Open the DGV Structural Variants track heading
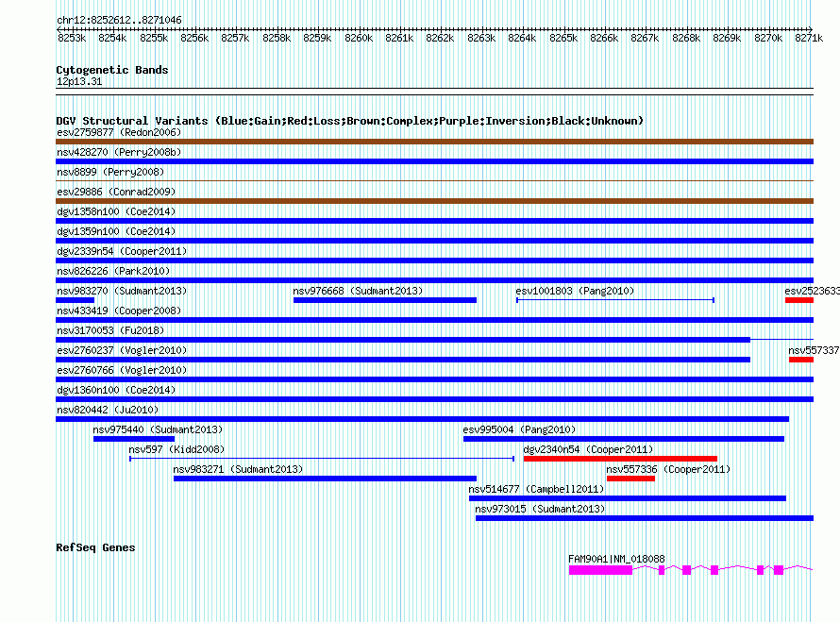The width and height of the screenshot is (840, 622). (349, 121)
